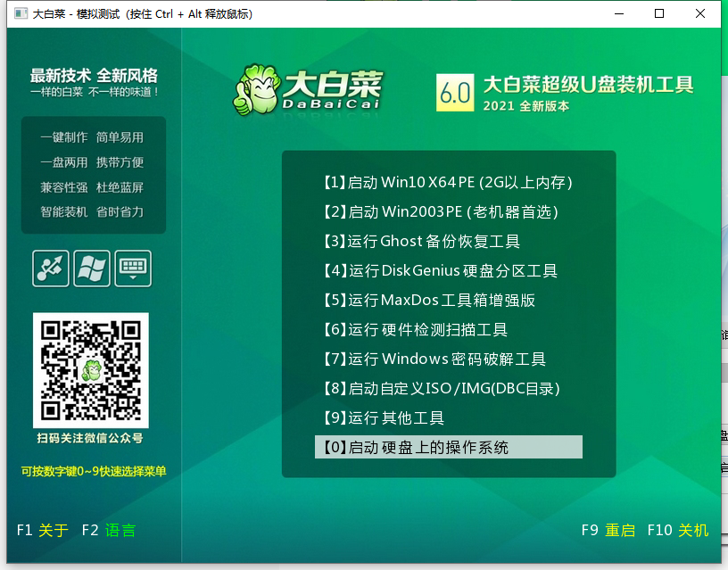The width and height of the screenshot is (728, 570).
Task: Open item 9 运行其他工具
Action: 384,417
